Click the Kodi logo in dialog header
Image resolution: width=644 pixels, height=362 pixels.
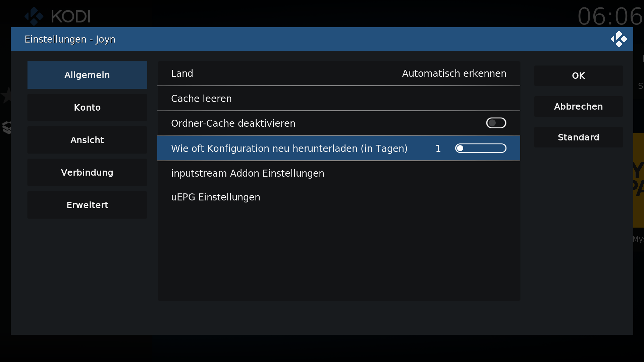click(x=619, y=39)
